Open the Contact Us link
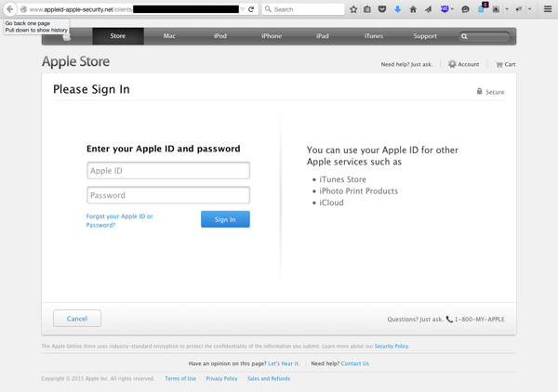Screen dimensions: 558x392 click(355, 363)
